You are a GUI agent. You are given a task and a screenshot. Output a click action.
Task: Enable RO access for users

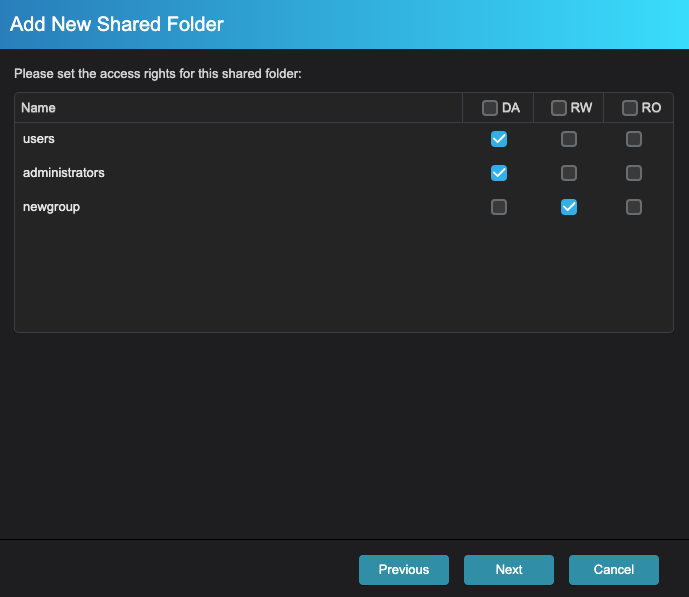pyautogui.click(x=634, y=139)
